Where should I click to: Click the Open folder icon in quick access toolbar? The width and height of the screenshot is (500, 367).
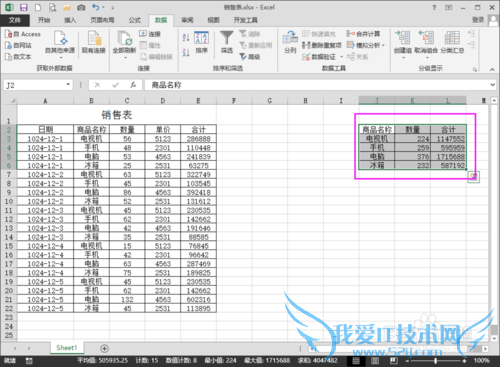click(x=67, y=7)
